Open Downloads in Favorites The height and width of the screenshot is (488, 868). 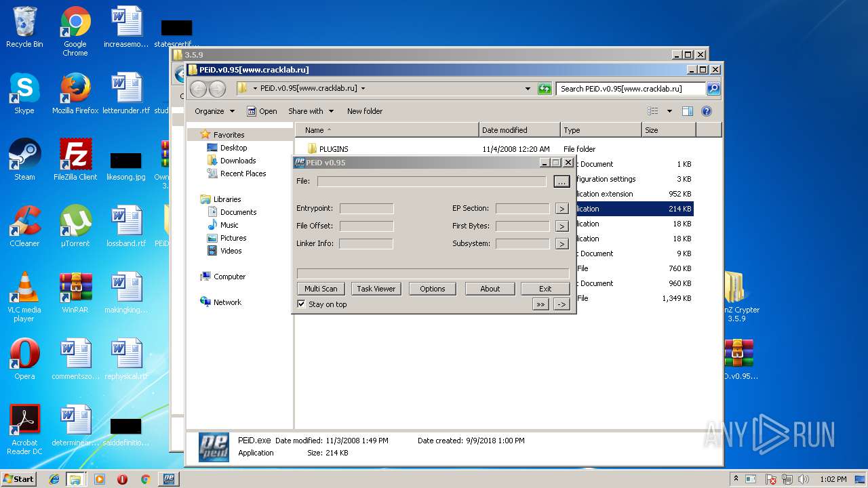(237, 161)
